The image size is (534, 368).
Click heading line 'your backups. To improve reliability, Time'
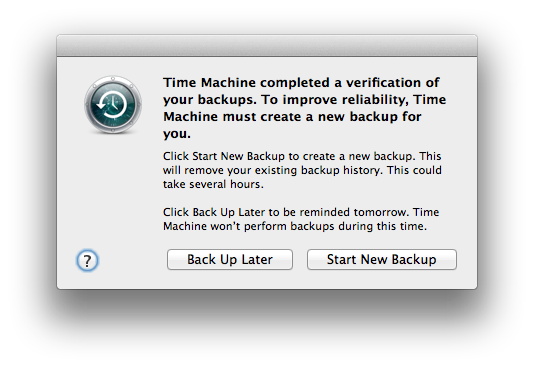coord(304,100)
